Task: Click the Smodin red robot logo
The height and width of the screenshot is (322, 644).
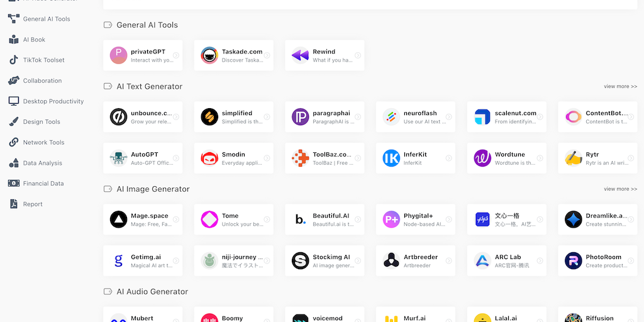Action: [209, 158]
